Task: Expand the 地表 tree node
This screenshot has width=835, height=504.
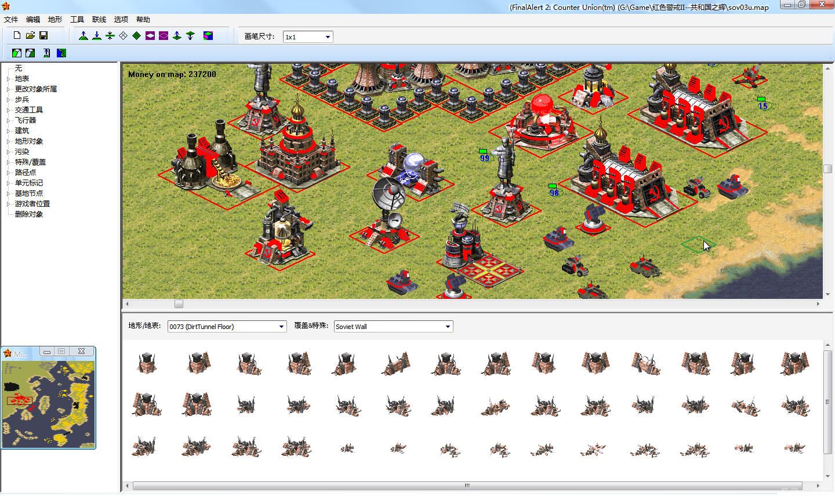Action: coord(8,79)
